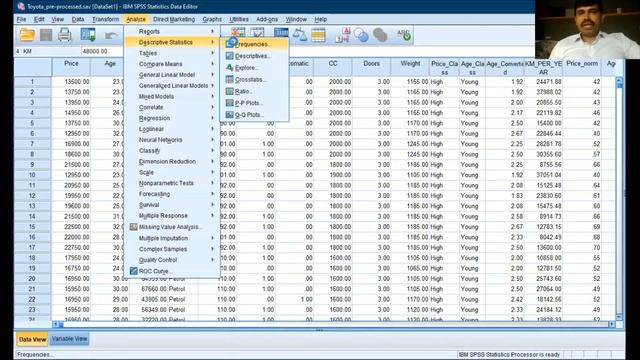This screenshot has width=640, height=360.
Task: Expand Loglinear submenu
Action: pyautogui.click(x=172, y=129)
